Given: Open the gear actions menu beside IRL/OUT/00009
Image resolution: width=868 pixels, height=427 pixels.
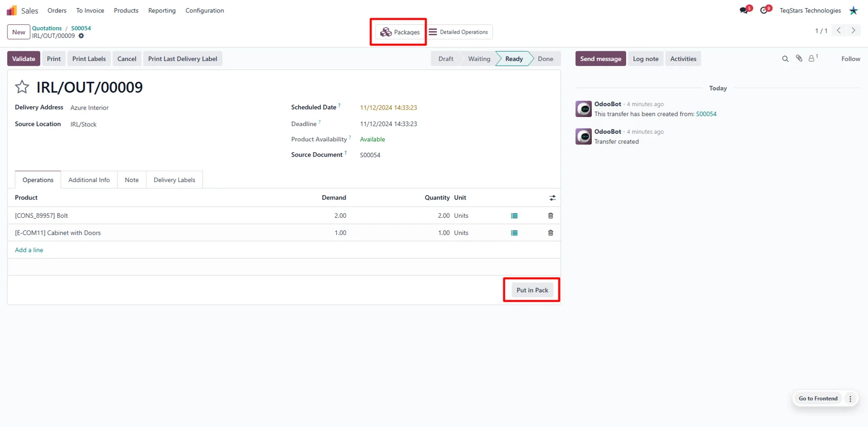Looking at the screenshot, I should [81, 36].
